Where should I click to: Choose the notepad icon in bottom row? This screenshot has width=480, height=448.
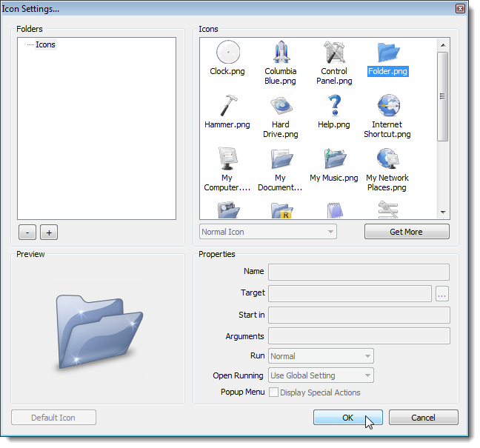pos(335,210)
